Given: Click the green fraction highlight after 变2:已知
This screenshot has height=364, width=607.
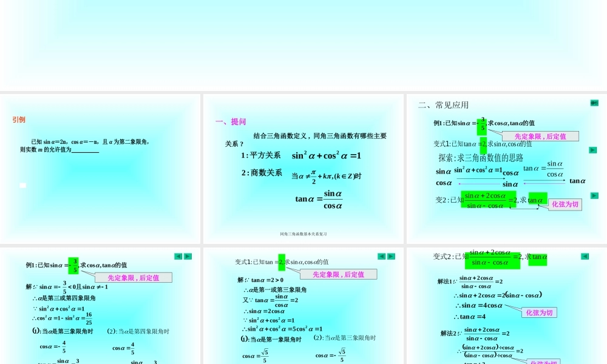Looking at the screenshot, I should click(x=488, y=200).
